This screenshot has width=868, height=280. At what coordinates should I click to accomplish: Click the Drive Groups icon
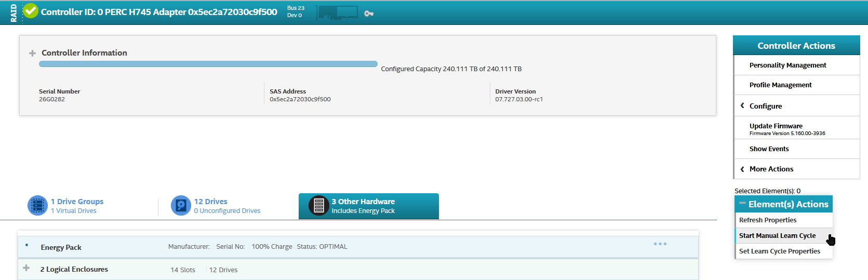(37, 206)
